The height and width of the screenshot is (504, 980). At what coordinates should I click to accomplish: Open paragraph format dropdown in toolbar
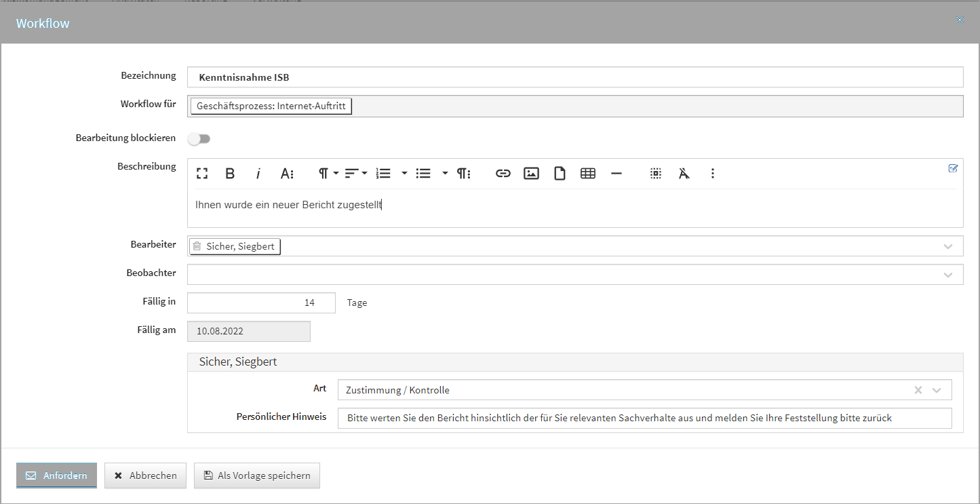(x=328, y=174)
